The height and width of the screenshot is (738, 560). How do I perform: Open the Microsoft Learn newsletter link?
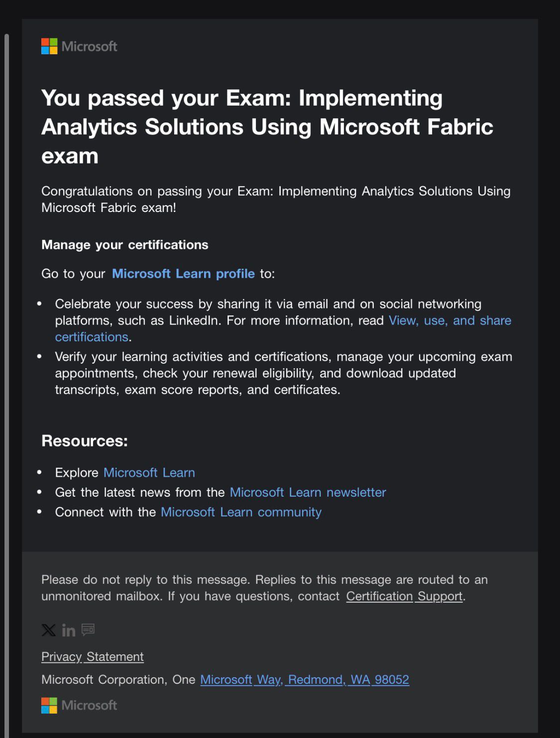(308, 493)
